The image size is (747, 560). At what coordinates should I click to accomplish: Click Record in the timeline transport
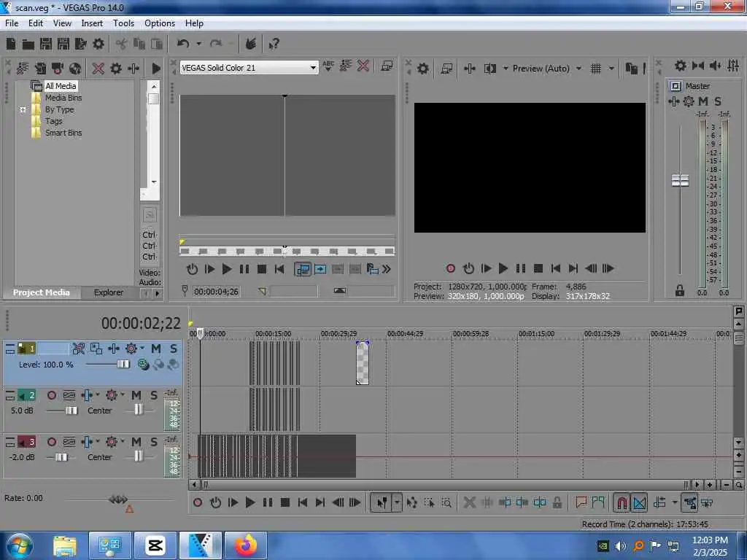[x=198, y=502]
